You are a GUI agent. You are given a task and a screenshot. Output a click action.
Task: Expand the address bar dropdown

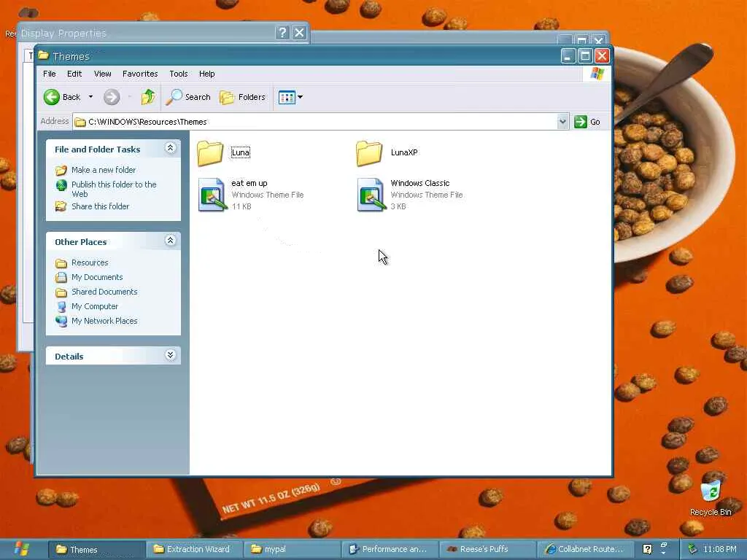click(562, 122)
